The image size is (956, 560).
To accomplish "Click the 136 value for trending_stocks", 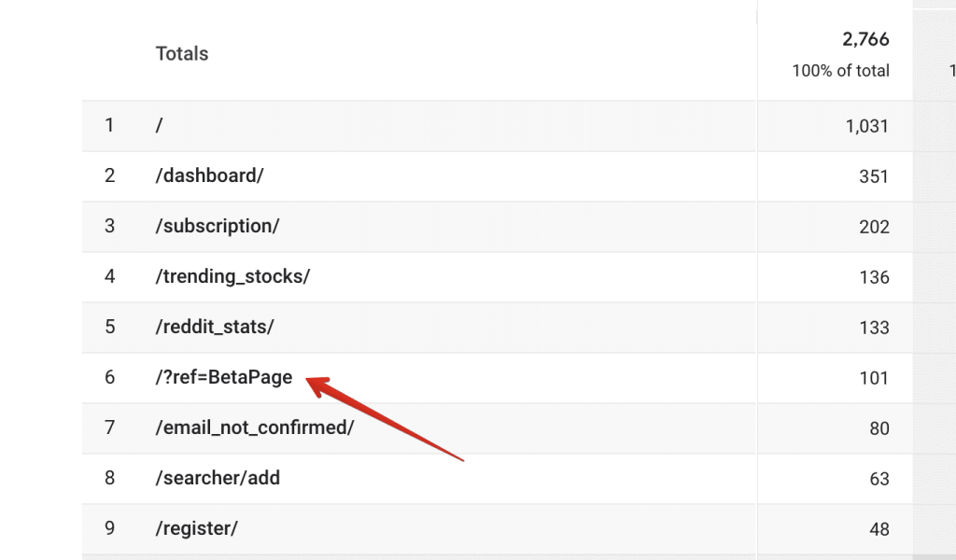I will point(874,278).
